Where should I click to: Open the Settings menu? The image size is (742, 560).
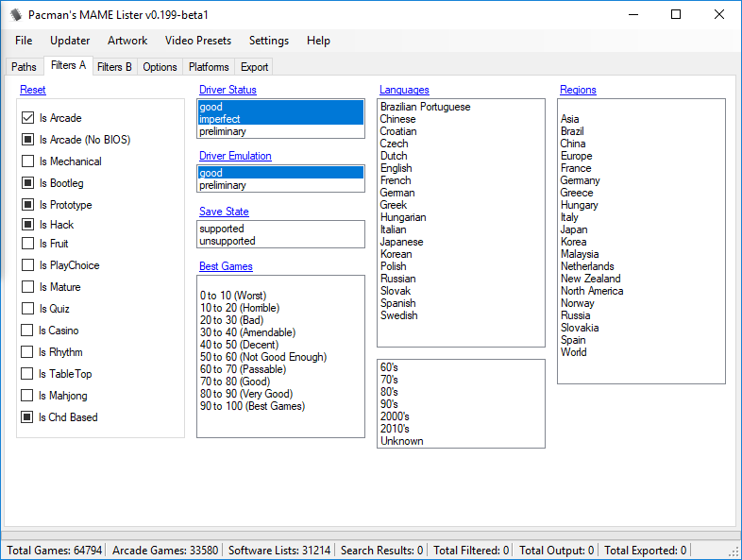(269, 41)
